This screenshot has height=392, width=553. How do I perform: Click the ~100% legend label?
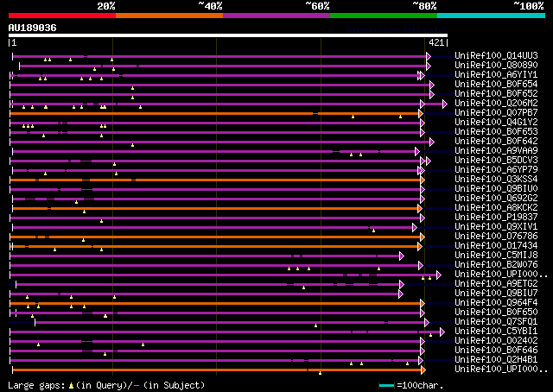[529, 6]
